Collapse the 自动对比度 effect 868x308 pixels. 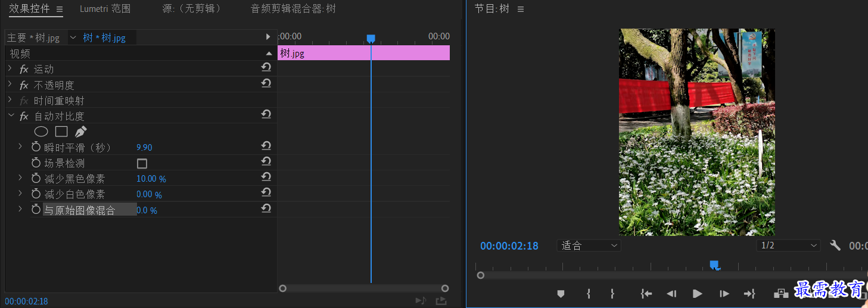10,116
